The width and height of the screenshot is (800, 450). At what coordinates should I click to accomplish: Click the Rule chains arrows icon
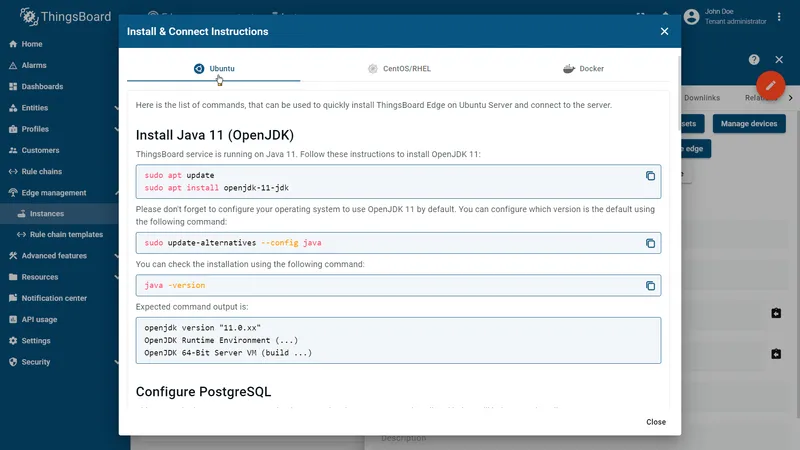13,171
